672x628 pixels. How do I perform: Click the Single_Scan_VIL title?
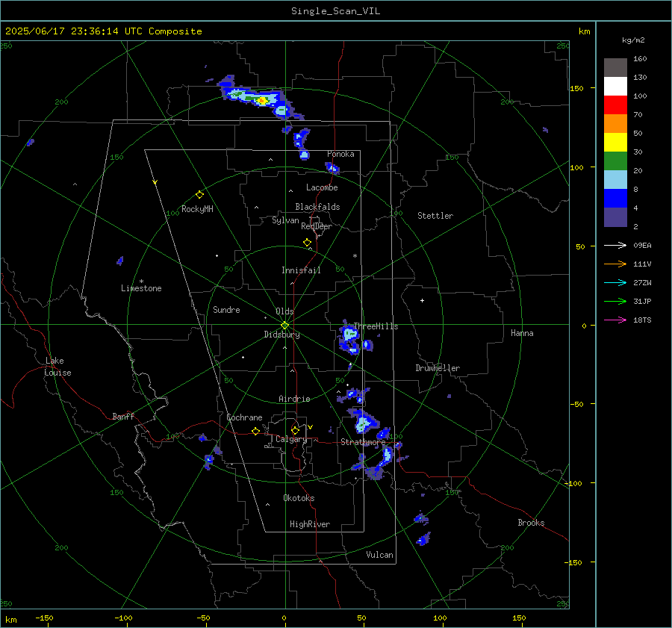pos(335,11)
